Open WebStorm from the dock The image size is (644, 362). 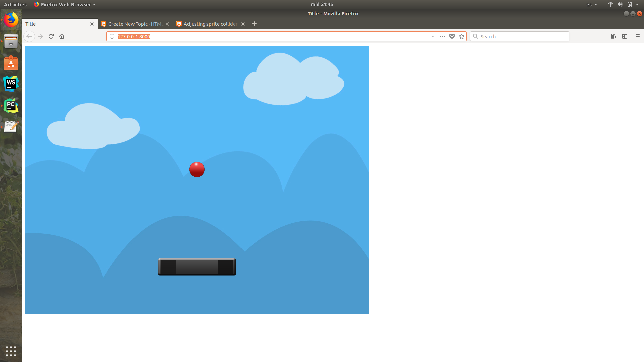pos(11,84)
